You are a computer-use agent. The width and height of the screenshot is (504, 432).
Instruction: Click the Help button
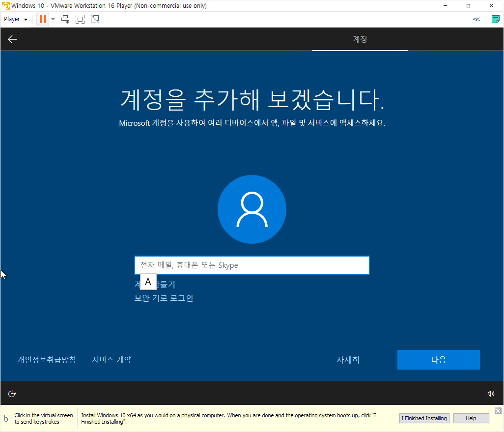[x=471, y=418]
